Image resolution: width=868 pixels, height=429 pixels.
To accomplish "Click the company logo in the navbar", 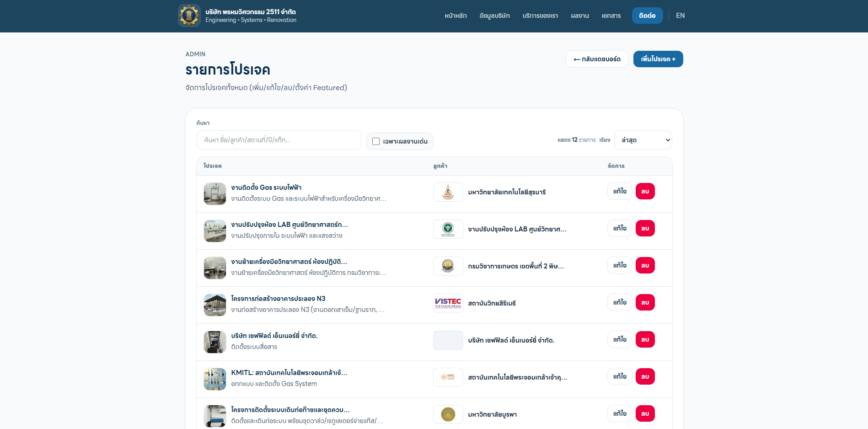I will pos(189,15).
